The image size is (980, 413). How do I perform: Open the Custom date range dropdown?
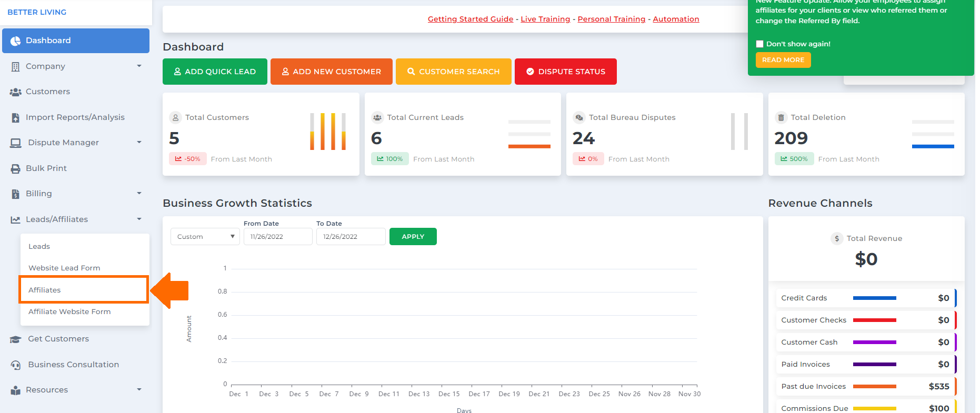[205, 237]
